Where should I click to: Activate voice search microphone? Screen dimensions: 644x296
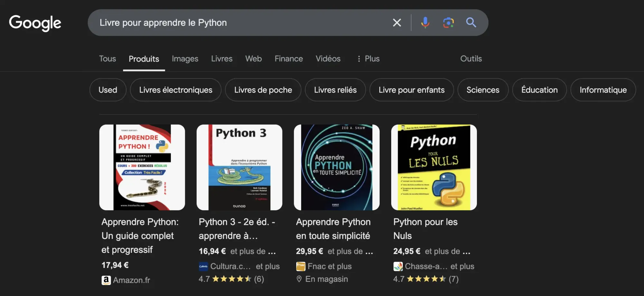coord(425,22)
